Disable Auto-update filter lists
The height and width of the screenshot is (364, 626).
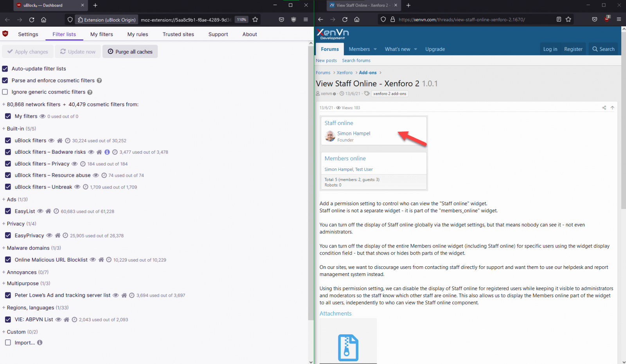click(x=5, y=69)
